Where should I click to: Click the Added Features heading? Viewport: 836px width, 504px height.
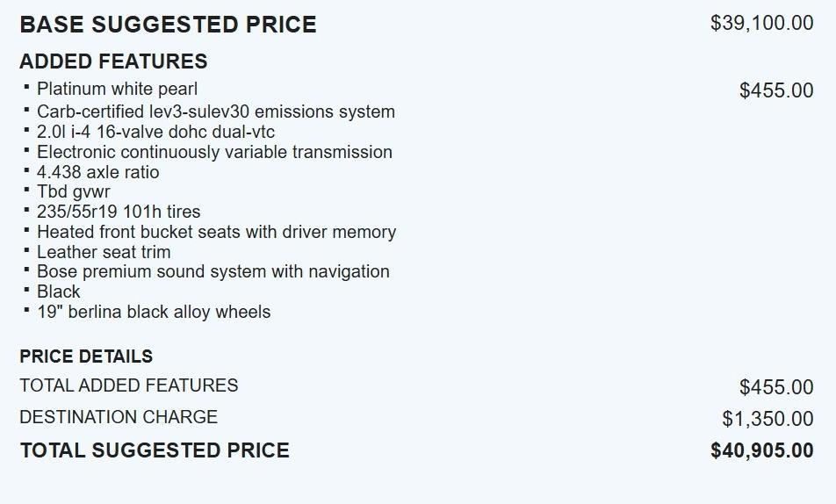[113, 61]
